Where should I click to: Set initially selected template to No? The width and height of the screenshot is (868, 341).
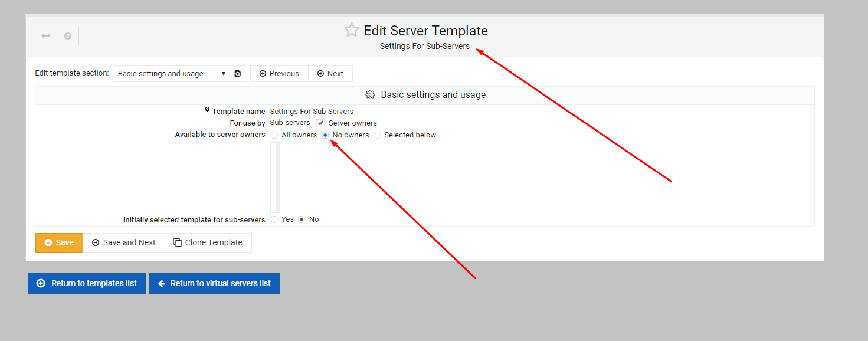coord(302,219)
